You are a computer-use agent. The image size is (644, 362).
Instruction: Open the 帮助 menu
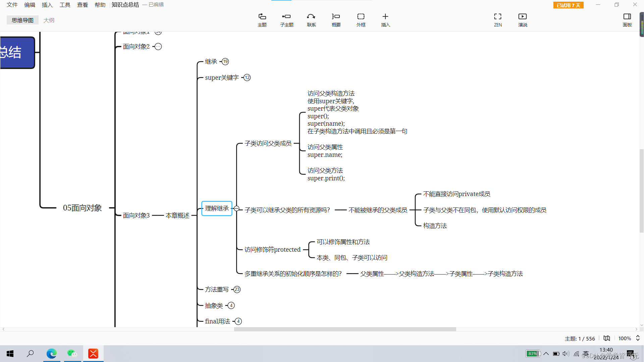pos(100,5)
